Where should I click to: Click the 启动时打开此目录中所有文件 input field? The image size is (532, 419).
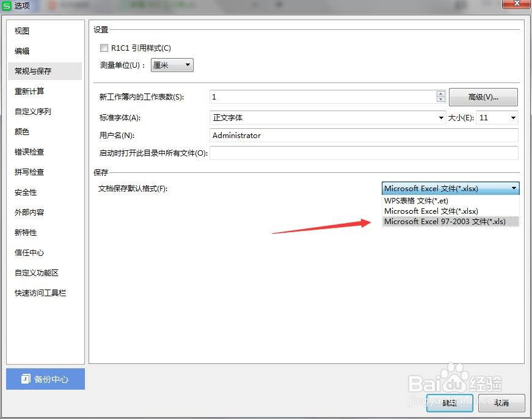pos(363,153)
